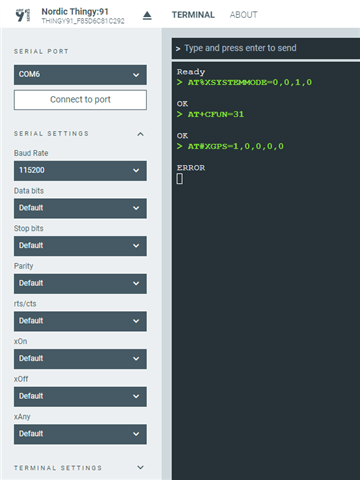
Task: Expand the Terminal Settings section
Action: [x=140, y=467]
